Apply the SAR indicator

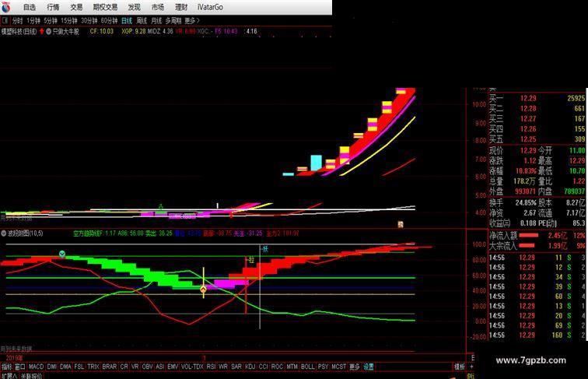[236, 367]
